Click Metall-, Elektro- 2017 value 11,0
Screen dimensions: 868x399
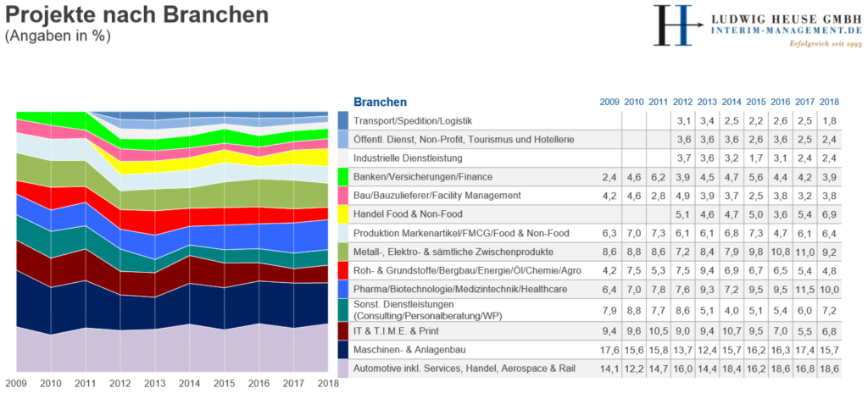[805, 252]
